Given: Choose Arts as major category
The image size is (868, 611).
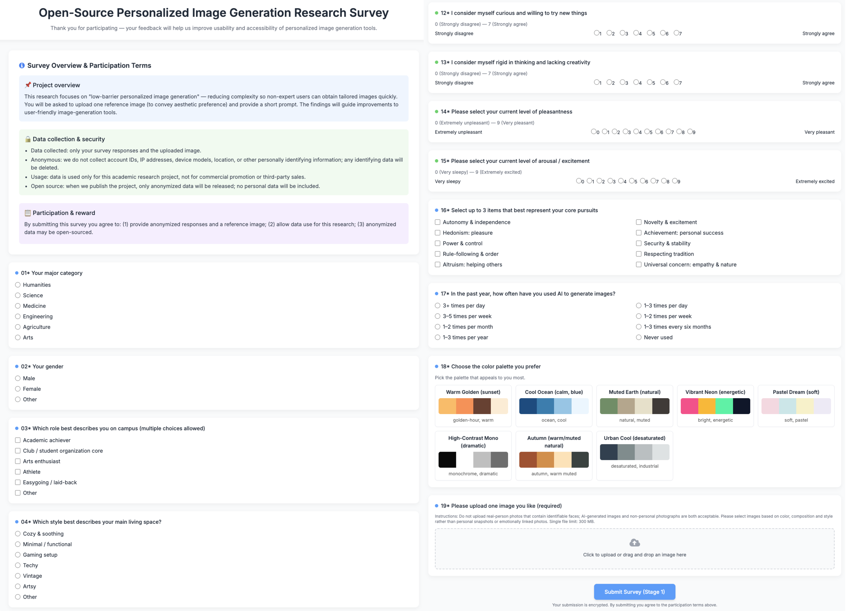Looking at the screenshot, I should [18, 338].
